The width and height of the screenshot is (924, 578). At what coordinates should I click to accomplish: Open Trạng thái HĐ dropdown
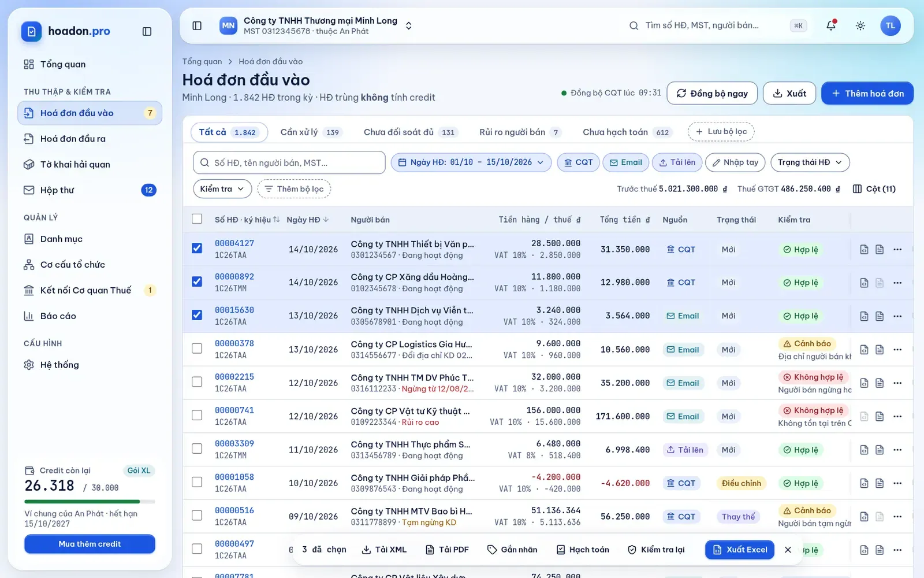pos(810,162)
